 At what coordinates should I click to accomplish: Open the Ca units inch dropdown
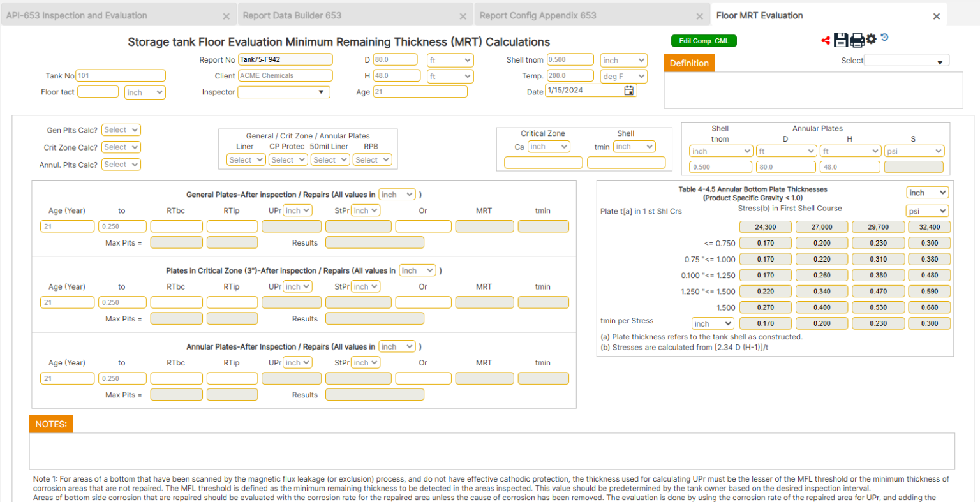[548, 146]
